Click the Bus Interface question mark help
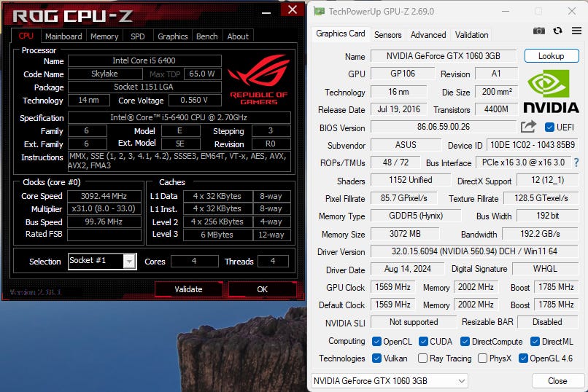This screenshot has width=588, height=392. point(576,162)
